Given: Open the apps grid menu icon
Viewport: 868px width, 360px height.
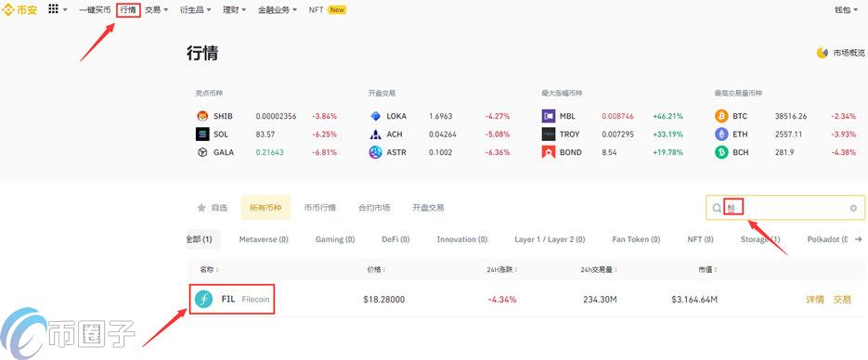Looking at the screenshot, I should tap(53, 9).
